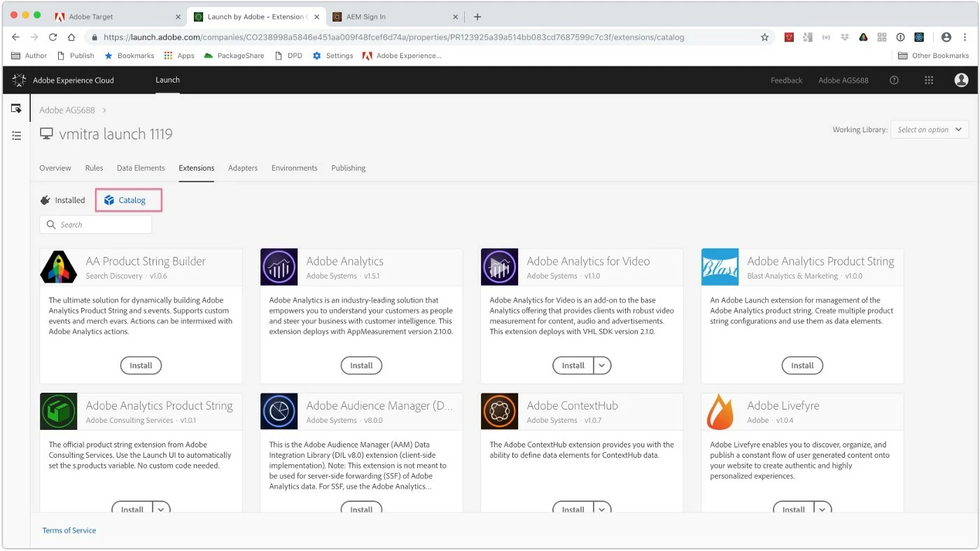Open the Environments tab
Viewport: 980px width, 551px height.
coord(295,168)
